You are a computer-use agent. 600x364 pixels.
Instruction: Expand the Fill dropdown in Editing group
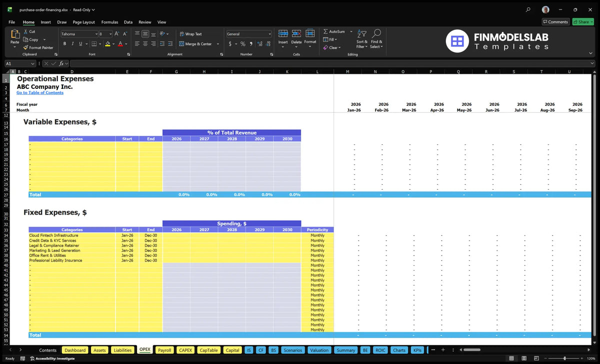coord(336,39)
